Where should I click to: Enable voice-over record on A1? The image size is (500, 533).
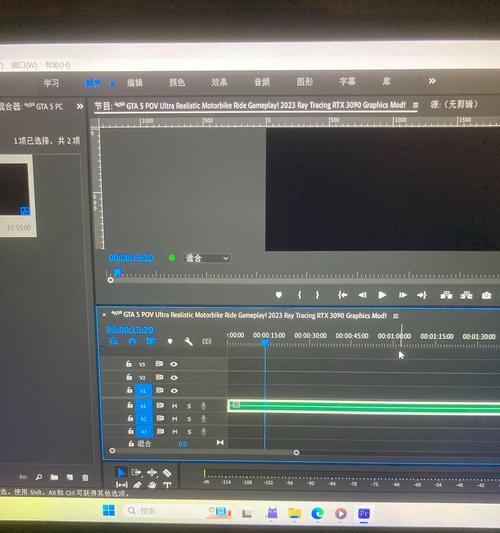[x=203, y=406]
